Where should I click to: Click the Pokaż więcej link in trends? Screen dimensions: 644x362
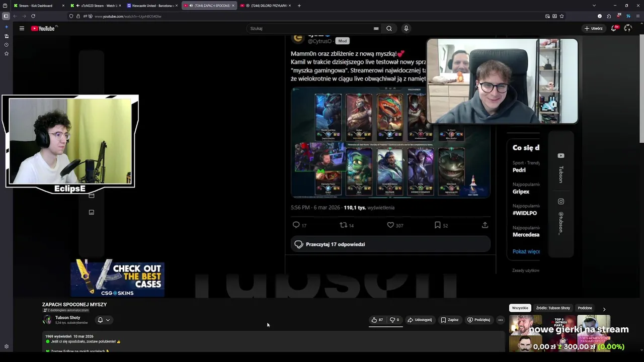click(526, 251)
